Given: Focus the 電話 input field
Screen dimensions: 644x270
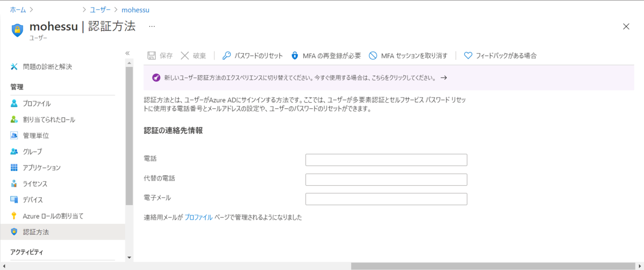Looking at the screenshot, I should 386,160.
